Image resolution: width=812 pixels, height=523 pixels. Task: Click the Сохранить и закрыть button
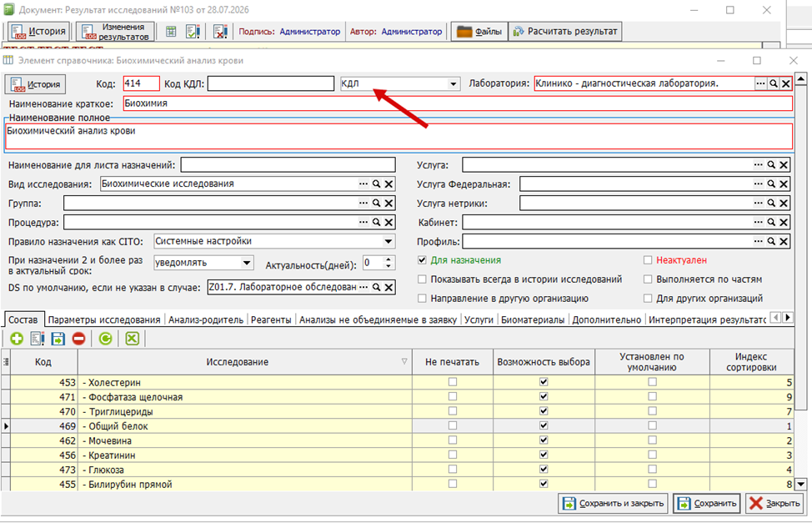[x=613, y=503]
